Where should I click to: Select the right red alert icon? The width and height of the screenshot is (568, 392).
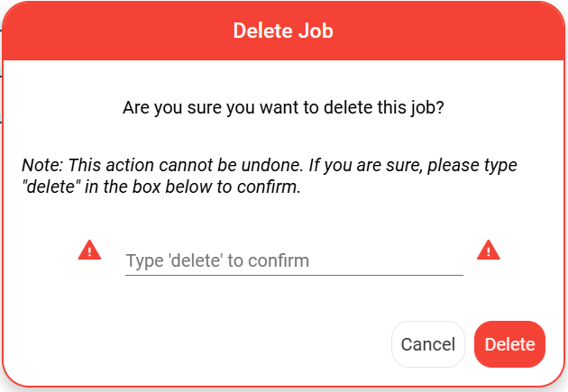(x=489, y=251)
